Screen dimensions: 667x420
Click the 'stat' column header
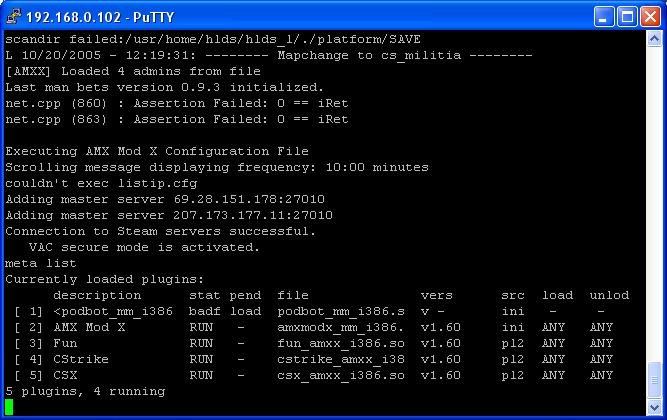[205, 295]
